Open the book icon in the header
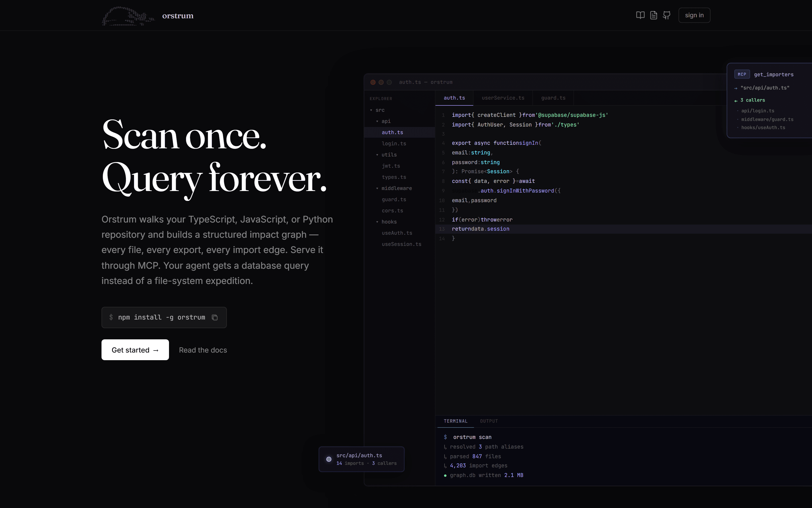812x508 pixels. coord(640,15)
